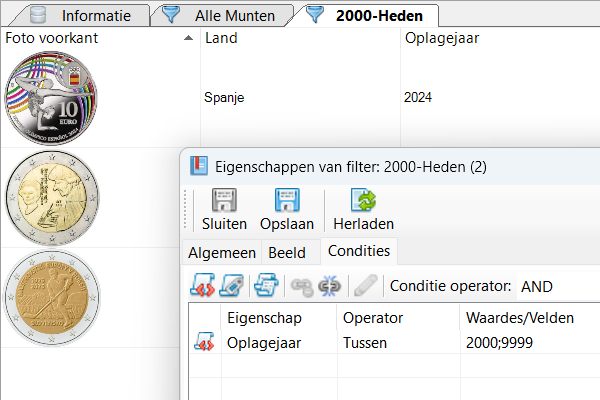Click the edit condition icon

pyautogui.click(x=232, y=286)
